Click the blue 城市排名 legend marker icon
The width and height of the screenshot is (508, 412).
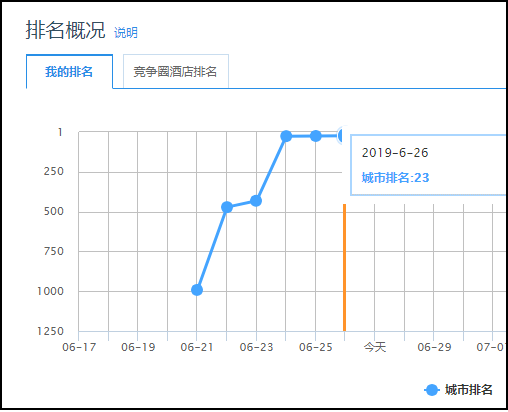432,390
